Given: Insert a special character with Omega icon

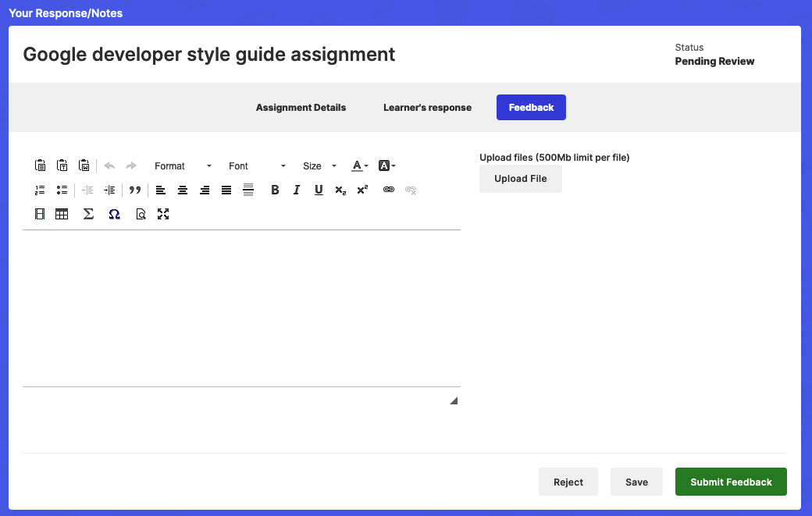Looking at the screenshot, I should click(115, 214).
